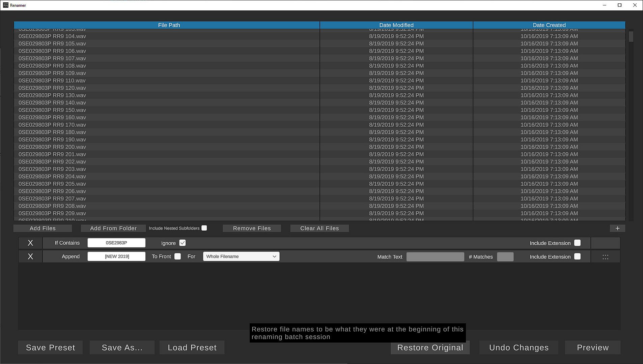
Task: Toggle Include Nested Subfolders checkbox
Action: 204,228
